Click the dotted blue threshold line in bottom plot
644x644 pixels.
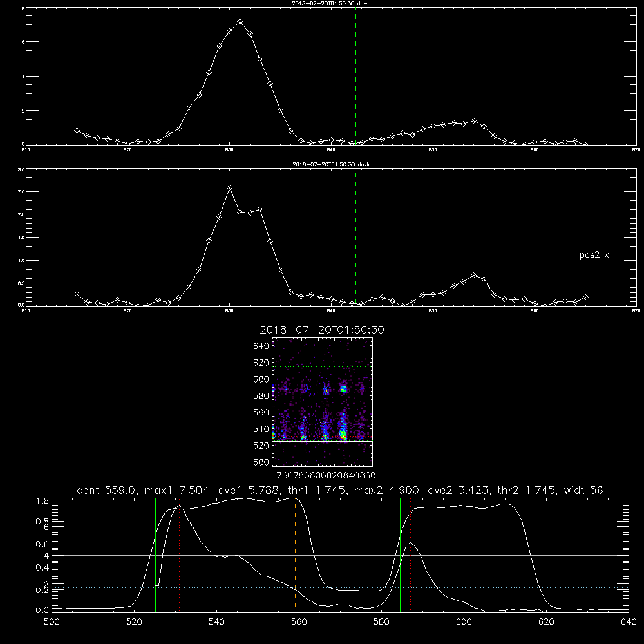coord(340,588)
